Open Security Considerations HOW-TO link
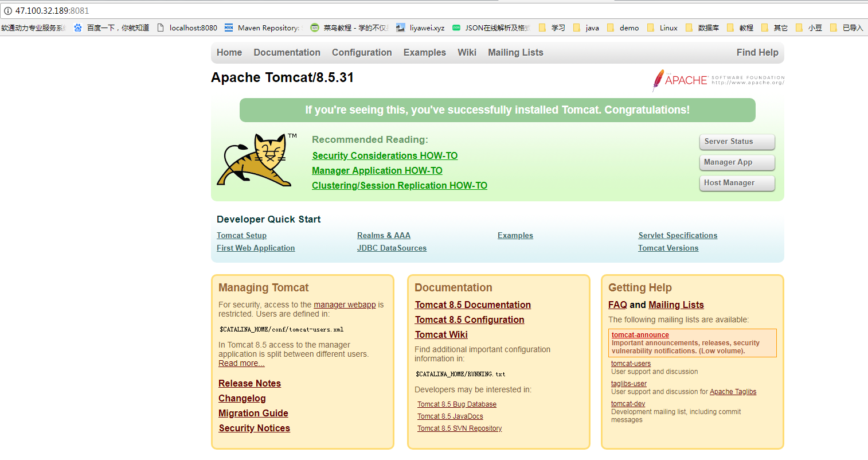 (x=385, y=155)
